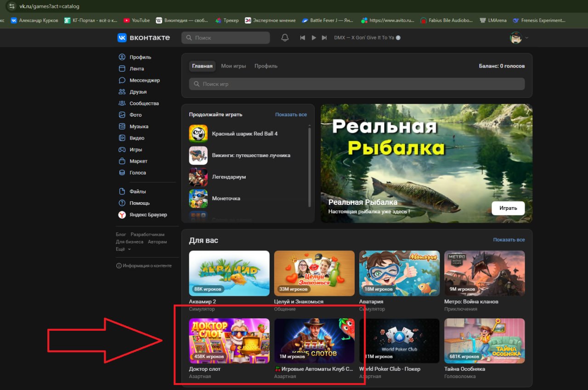Open the Аватария game thumbnail
The image size is (588, 390).
coord(399,273)
